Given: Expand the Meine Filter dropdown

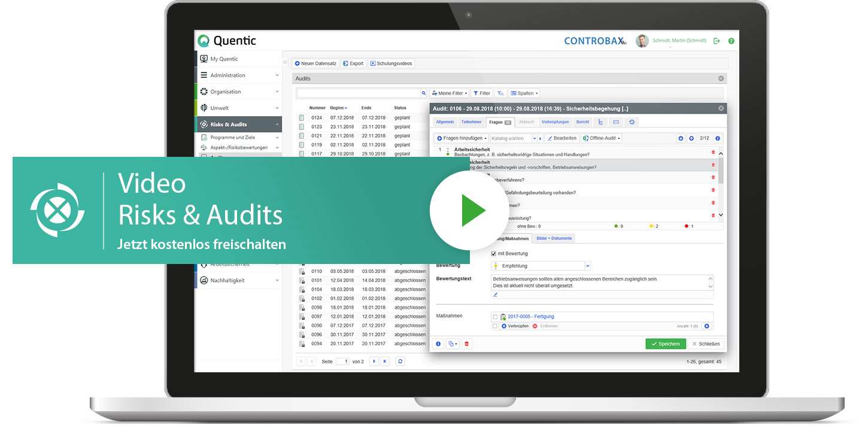Looking at the screenshot, I should (x=449, y=93).
